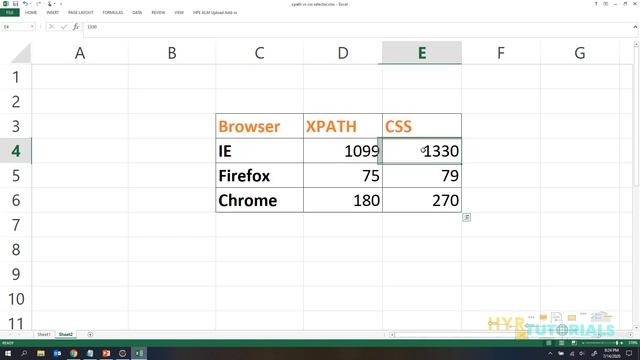The height and width of the screenshot is (360, 640).
Task: Click the zoom slider in the status bar
Action: [x=602, y=343]
